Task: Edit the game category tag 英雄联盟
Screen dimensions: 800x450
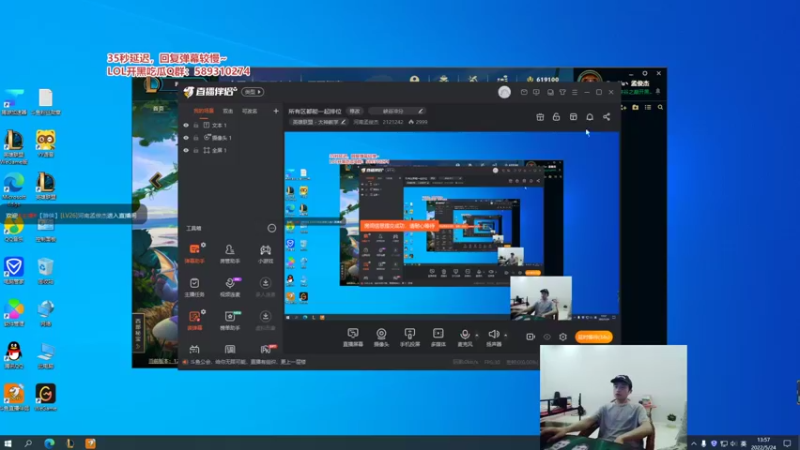Action: (319, 122)
